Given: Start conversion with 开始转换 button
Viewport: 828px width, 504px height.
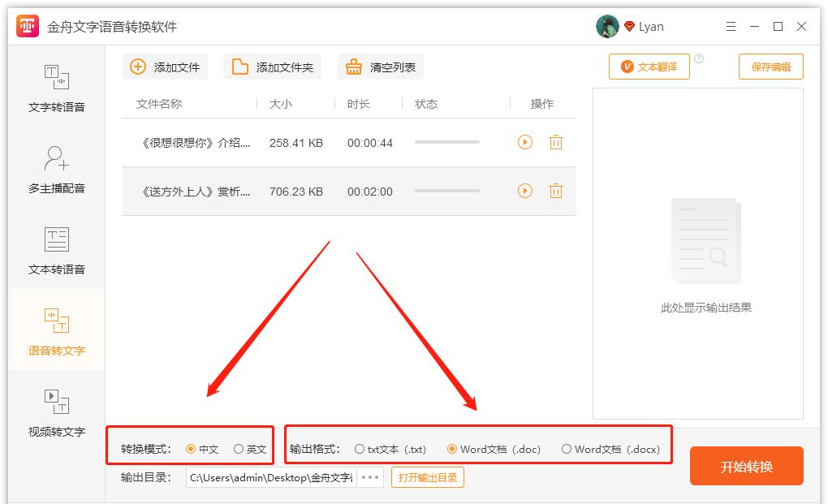Looking at the screenshot, I should [x=745, y=466].
